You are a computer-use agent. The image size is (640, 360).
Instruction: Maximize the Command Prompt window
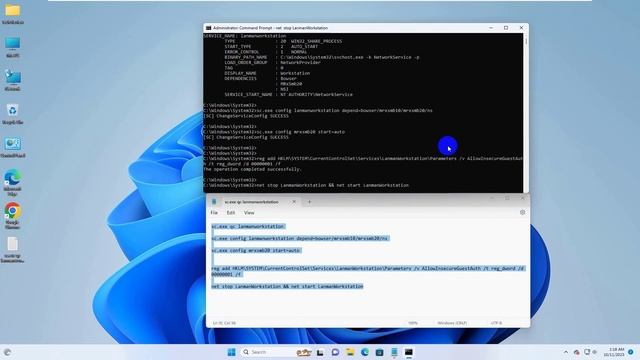pos(506,28)
